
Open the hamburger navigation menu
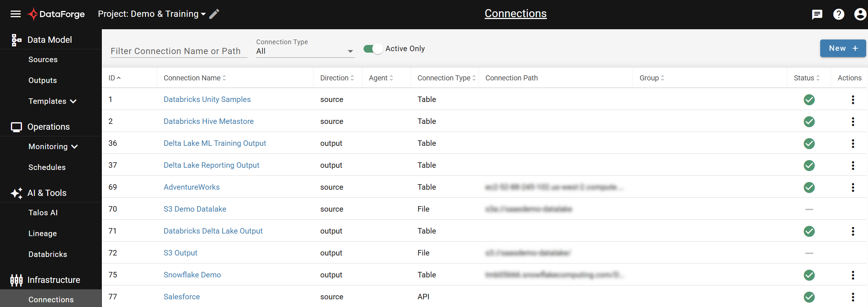click(16, 14)
